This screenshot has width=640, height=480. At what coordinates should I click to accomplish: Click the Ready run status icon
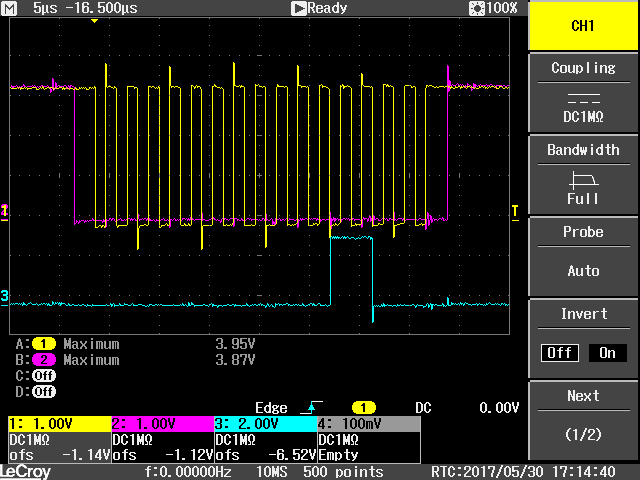[298, 8]
